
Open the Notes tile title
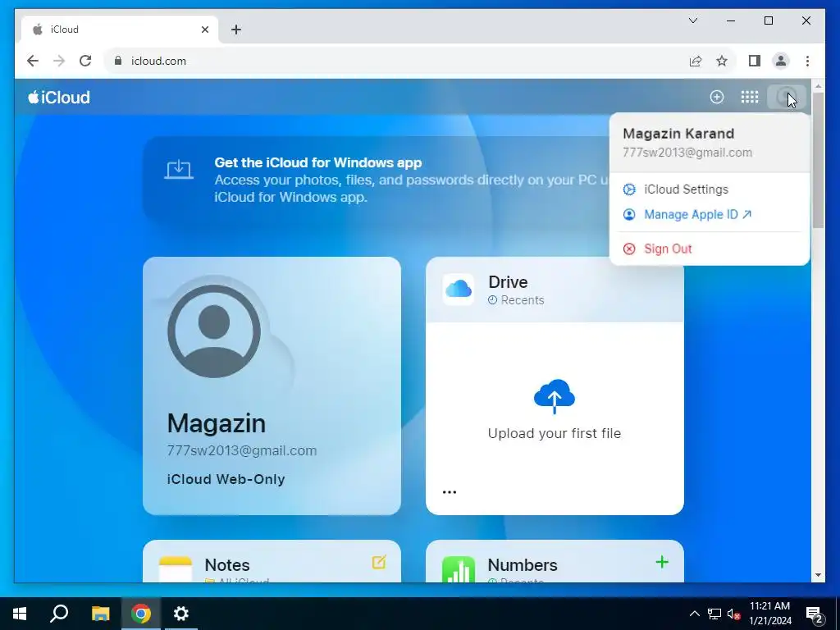tap(227, 564)
